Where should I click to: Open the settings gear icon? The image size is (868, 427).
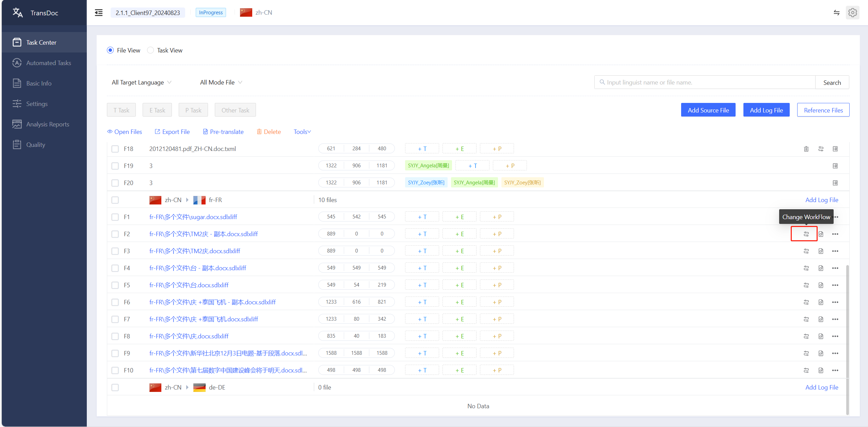pyautogui.click(x=852, y=13)
